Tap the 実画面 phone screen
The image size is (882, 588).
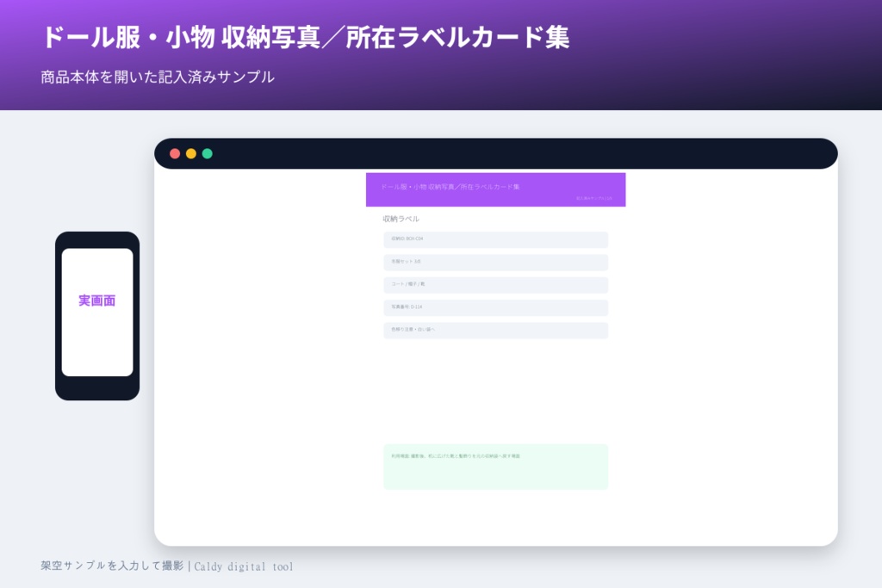[x=97, y=312]
